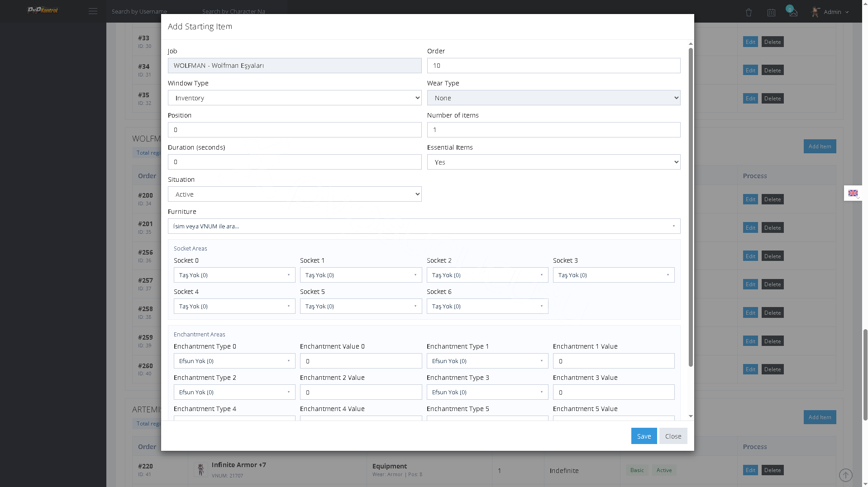Click the PvPKontrol logo

tap(43, 10)
